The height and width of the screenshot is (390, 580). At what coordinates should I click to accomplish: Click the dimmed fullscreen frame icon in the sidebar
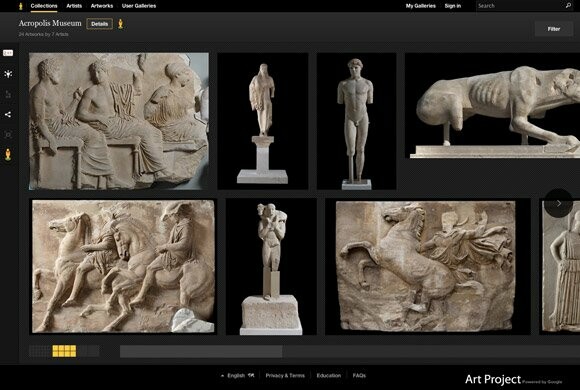(8, 135)
